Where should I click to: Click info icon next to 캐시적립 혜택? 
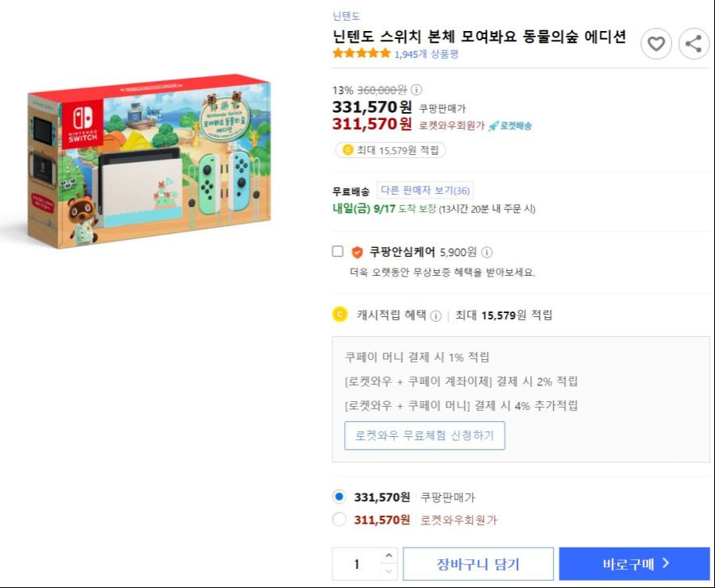tap(436, 315)
